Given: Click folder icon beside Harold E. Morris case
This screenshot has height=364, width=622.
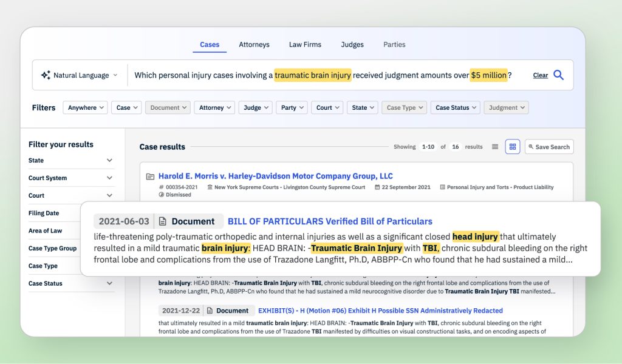Looking at the screenshot, I should pos(150,177).
